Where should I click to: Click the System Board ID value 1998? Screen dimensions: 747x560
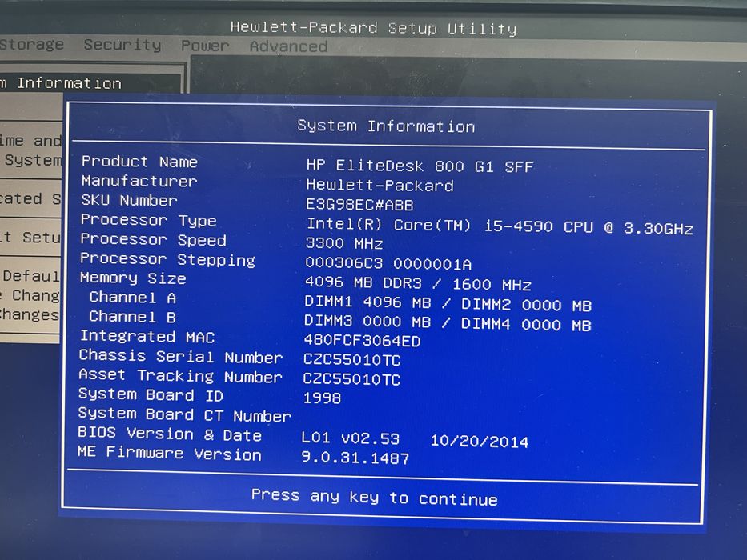tap(322, 398)
